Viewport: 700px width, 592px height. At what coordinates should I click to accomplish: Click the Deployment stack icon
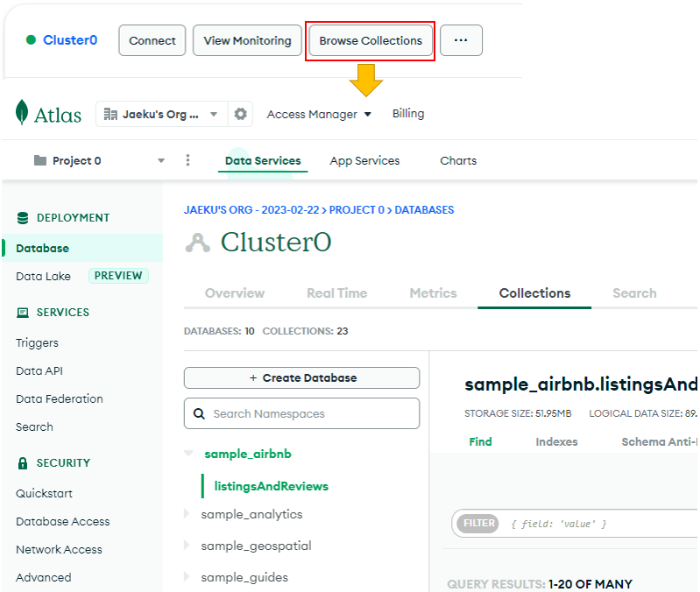pyautogui.click(x=22, y=218)
